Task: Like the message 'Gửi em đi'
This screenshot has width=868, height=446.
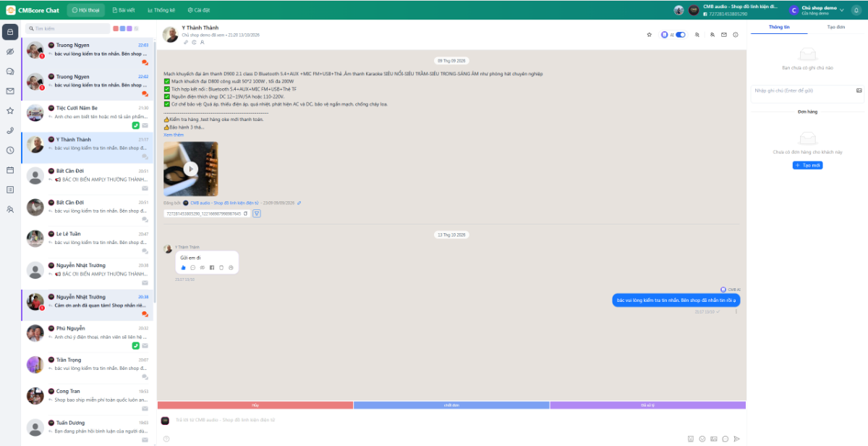Action: coord(183,268)
